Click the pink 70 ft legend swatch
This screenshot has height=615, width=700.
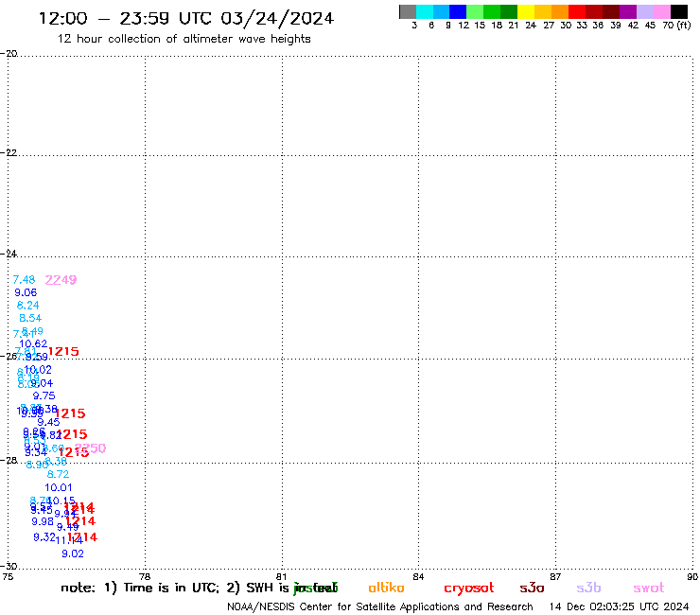661,11
